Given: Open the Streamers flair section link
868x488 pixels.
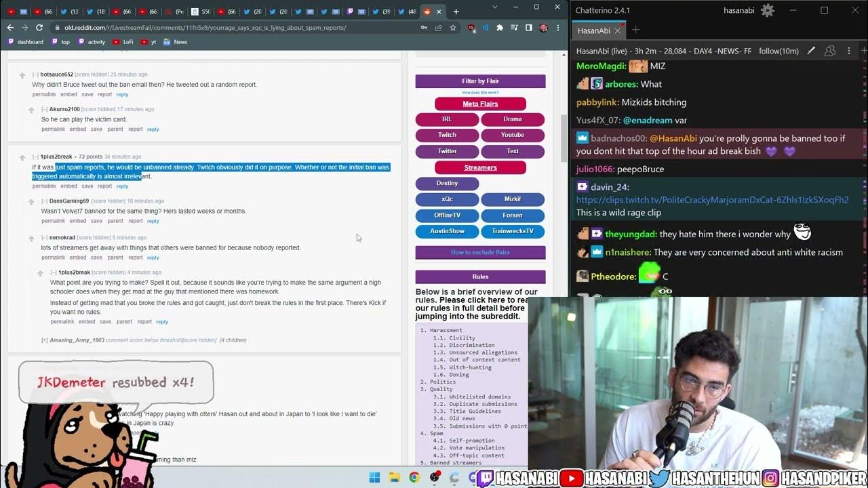Looking at the screenshot, I should 480,167.
